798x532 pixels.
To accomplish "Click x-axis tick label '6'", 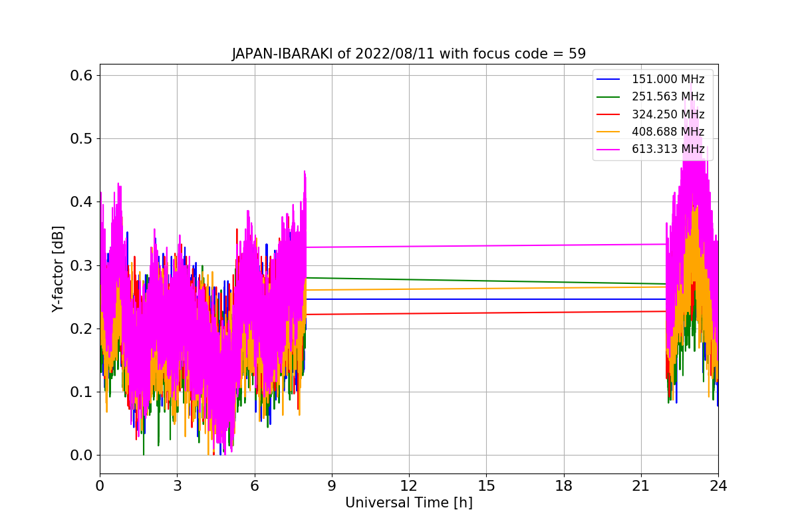I will (254, 486).
